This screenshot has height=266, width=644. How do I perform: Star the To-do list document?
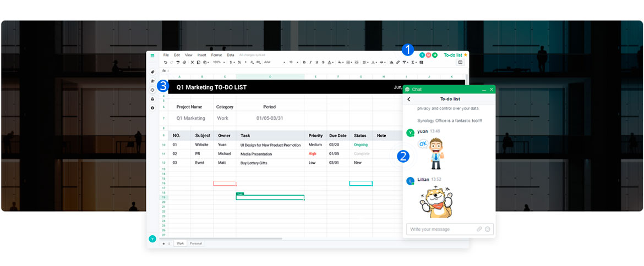tap(466, 55)
